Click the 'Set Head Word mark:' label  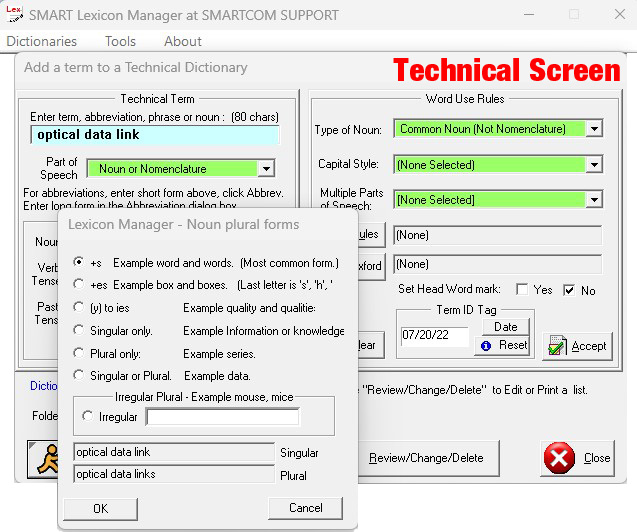(x=449, y=289)
